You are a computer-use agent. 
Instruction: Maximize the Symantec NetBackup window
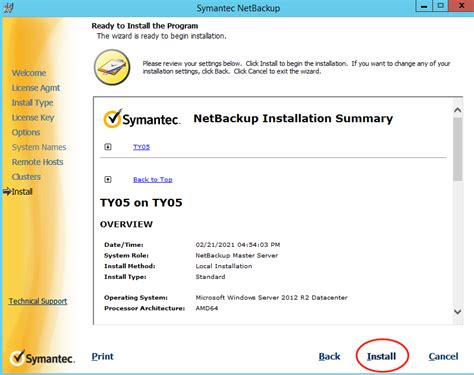(x=441, y=6)
